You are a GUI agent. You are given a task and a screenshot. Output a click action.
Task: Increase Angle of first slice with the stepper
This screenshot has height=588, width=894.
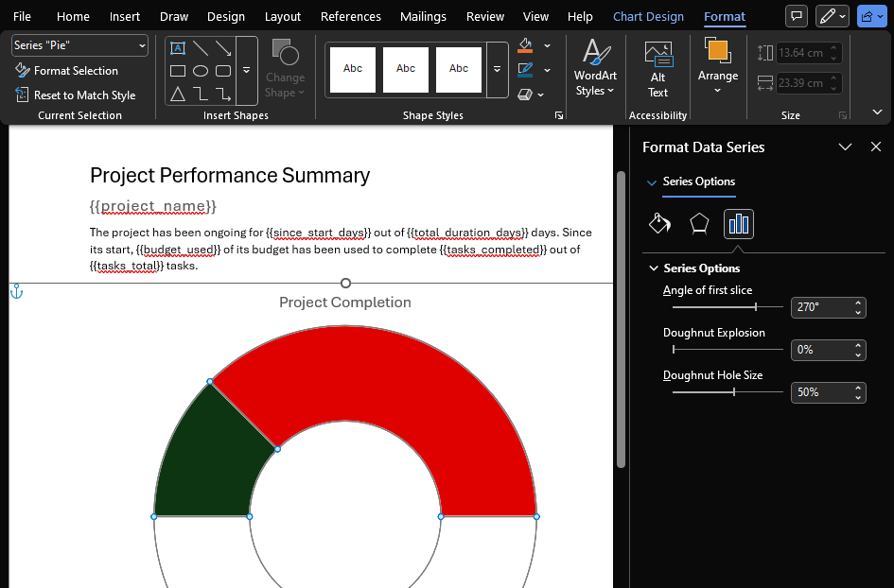click(856, 301)
